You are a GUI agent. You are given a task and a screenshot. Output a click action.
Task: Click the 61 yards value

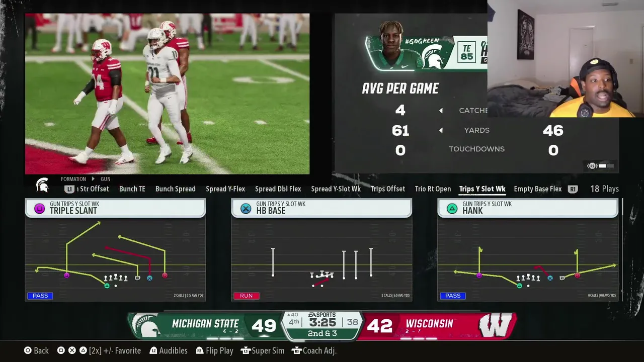click(x=400, y=131)
